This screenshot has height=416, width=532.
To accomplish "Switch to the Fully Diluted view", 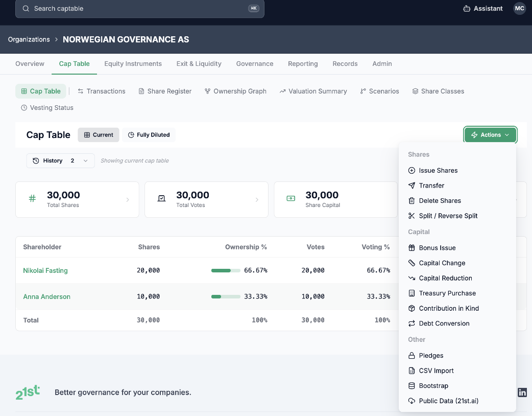I will point(149,135).
